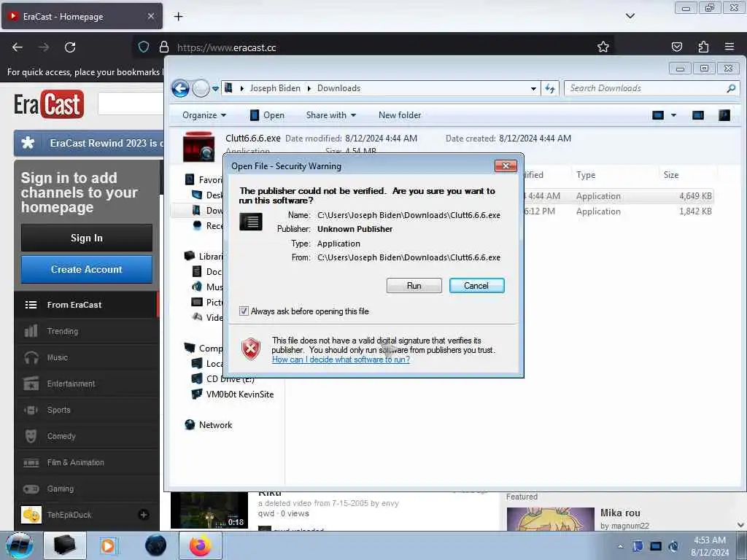Sort by the Size column header
This screenshot has width=747, height=560.
pos(671,175)
